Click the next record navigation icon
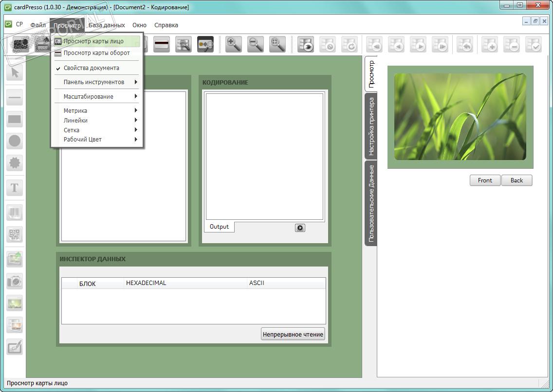Screen dimensions: 553x392 coord(418,44)
